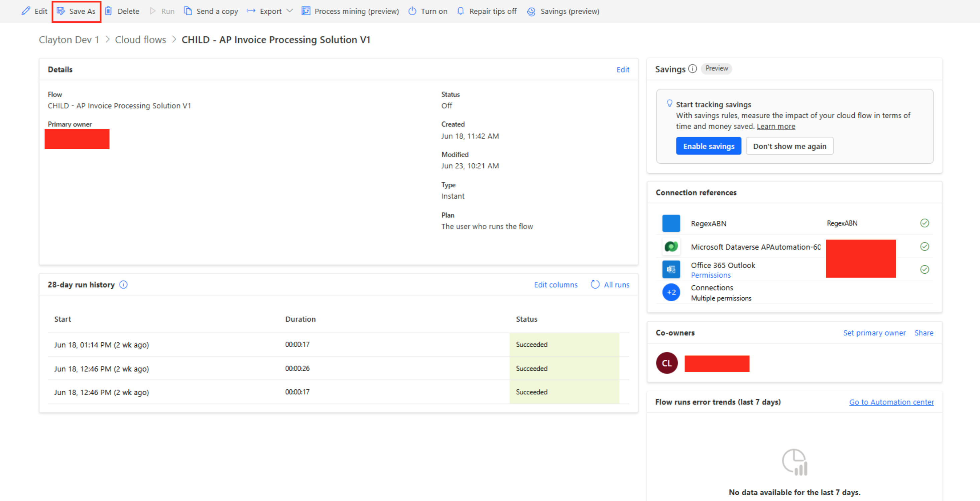Go to Clayton Dev 1 breadcrumb
Viewport: 980px width, 501px height.
[69, 39]
